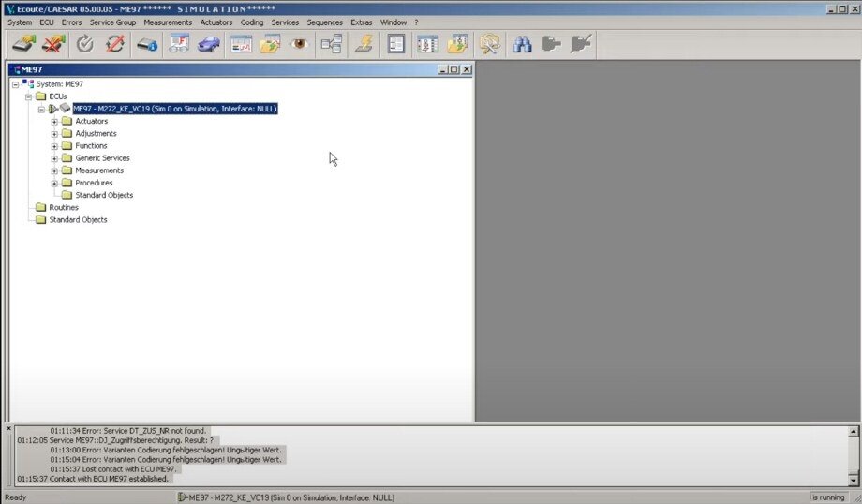Click log scrollbar down arrow

[x=854, y=481]
